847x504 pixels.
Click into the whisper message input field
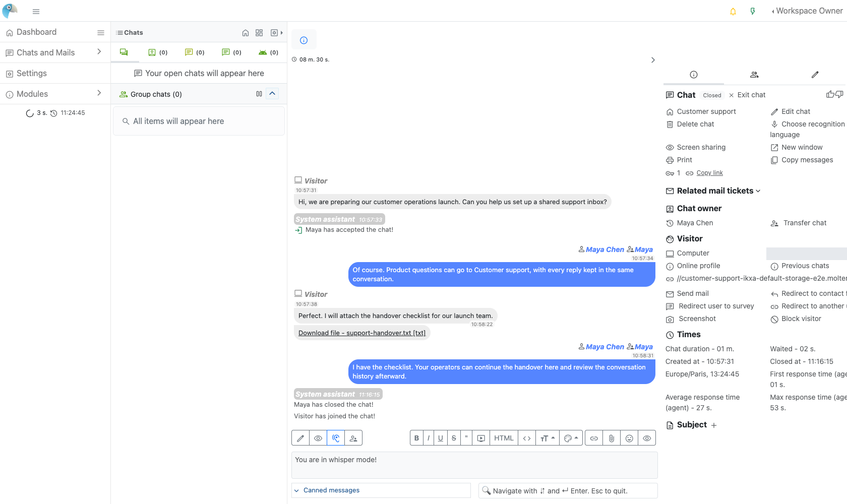tap(474, 465)
